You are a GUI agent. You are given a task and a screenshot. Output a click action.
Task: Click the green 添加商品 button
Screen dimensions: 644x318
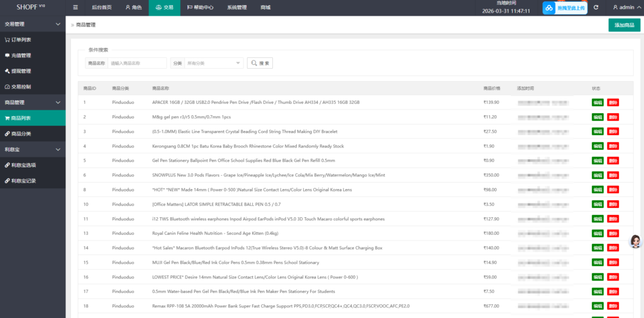(x=624, y=25)
